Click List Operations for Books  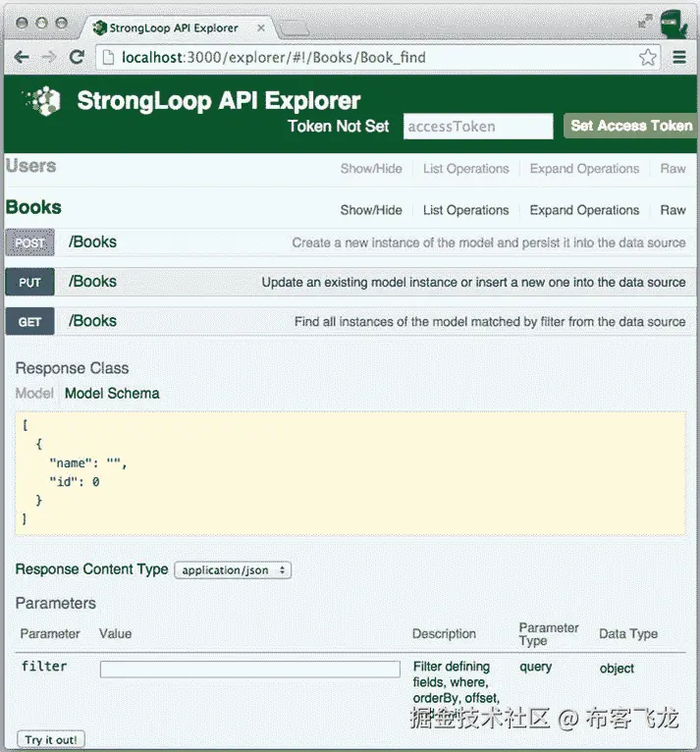(x=465, y=210)
